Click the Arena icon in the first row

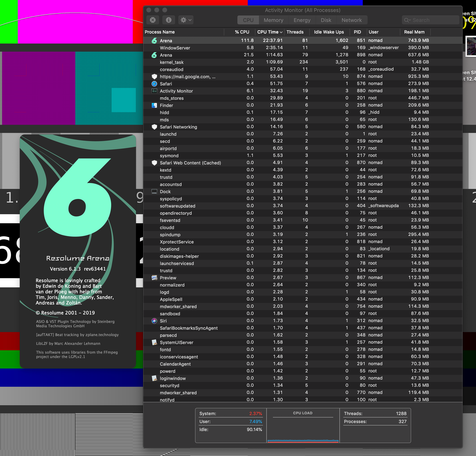(154, 41)
